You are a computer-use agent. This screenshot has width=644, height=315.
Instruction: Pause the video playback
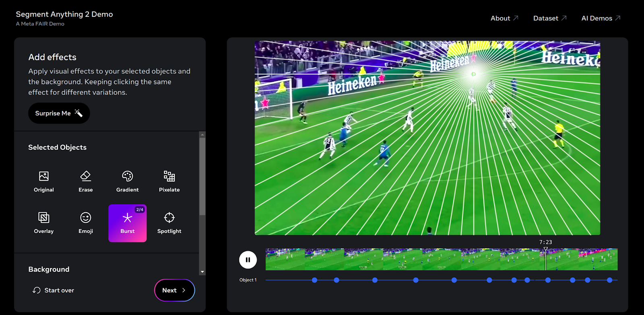pyautogui.click(x=248, y=259)
